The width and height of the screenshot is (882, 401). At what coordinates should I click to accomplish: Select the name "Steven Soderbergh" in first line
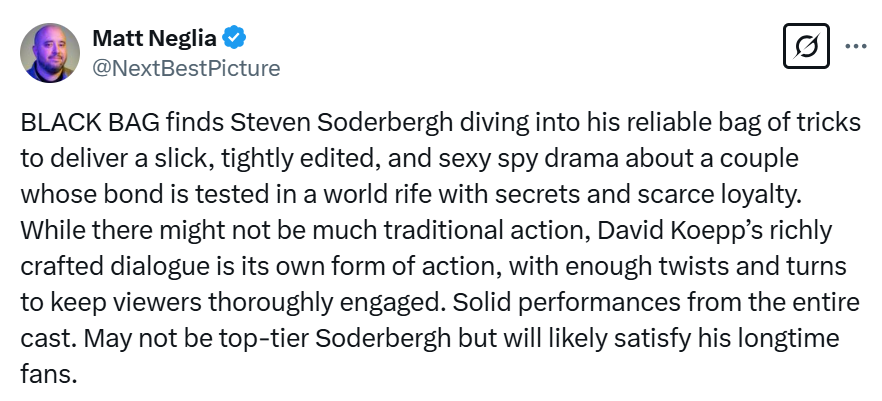tap(341, 123)
